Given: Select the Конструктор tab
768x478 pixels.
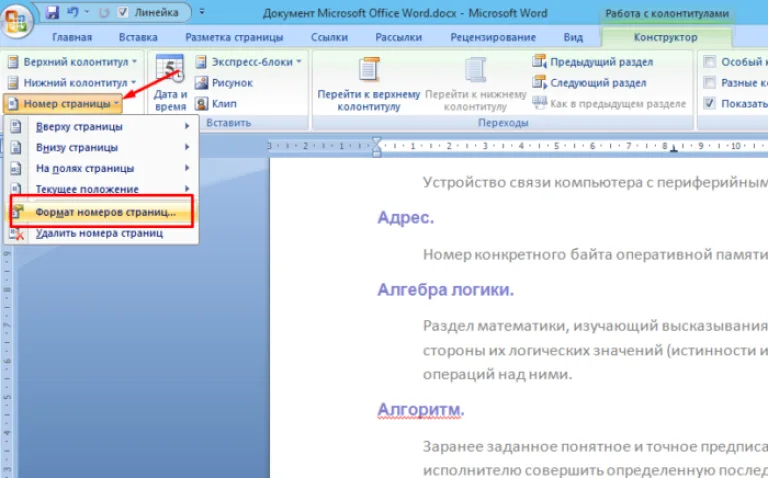Looking at the screenshot, I should 665,37.
